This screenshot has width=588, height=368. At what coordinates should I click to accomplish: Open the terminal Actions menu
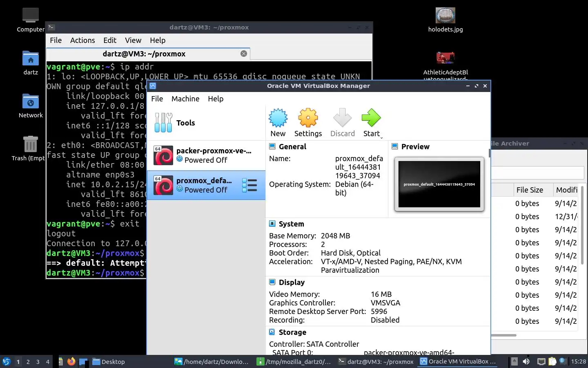82,40
